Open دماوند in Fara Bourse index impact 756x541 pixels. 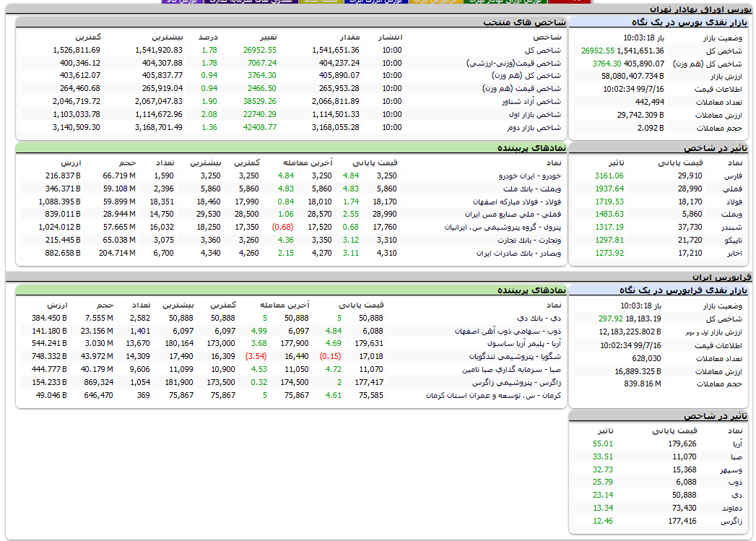[x=730, y=508]
